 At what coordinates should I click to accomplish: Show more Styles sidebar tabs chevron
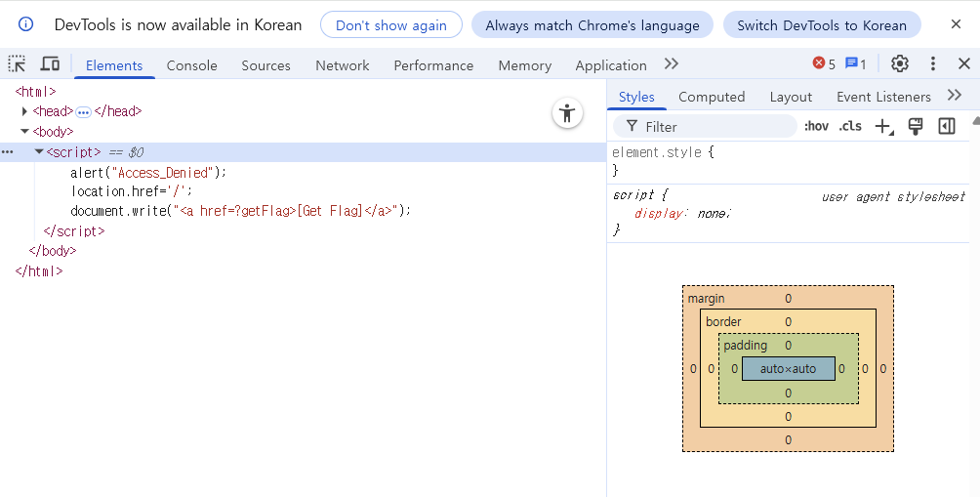click(955, 96)
